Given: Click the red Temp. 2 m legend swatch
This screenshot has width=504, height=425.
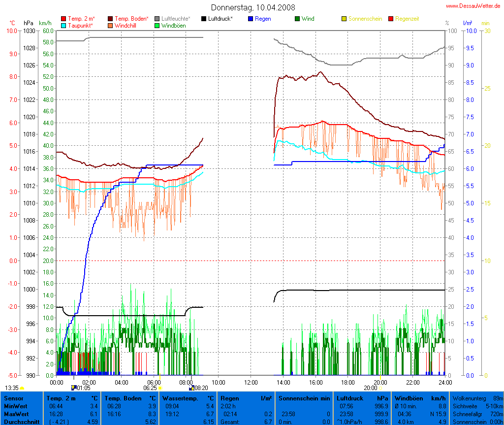Looking at the screenshot, I should (x=63, y=19).
